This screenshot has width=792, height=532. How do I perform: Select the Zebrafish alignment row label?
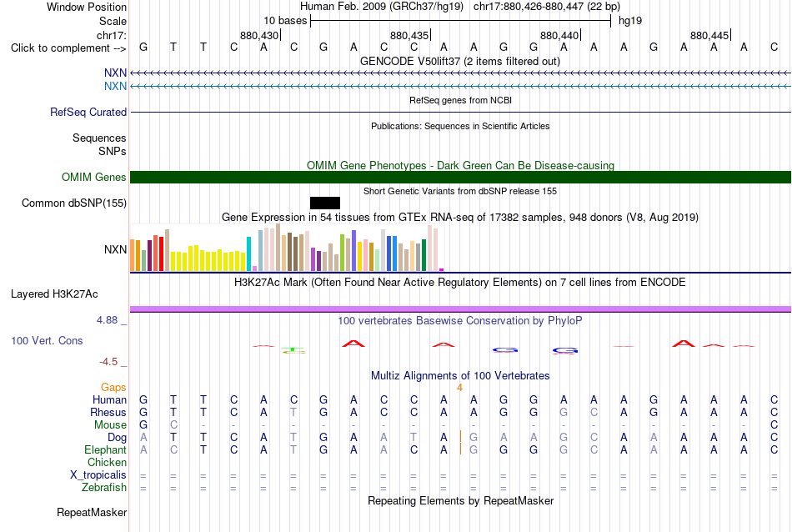pos(104,488)
